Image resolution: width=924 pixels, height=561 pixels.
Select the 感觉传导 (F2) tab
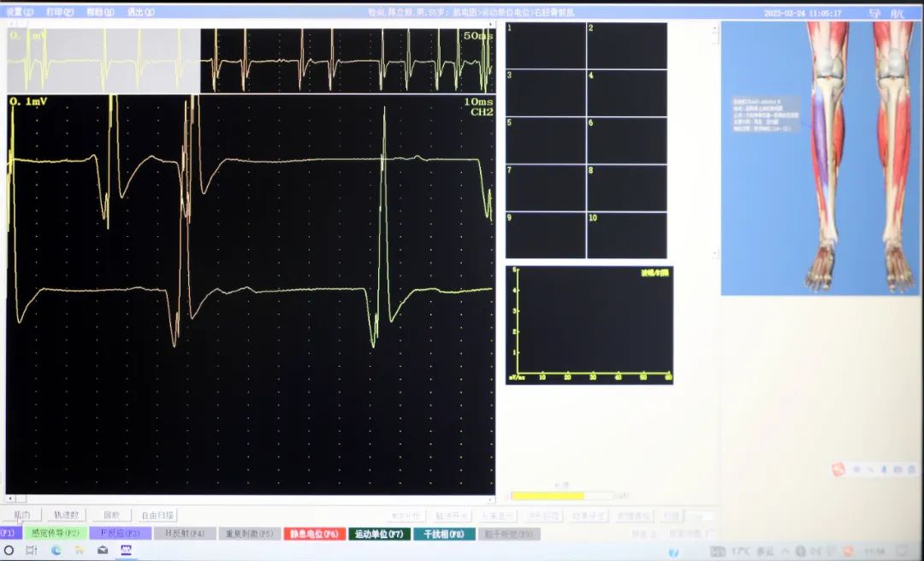point(55,534)
